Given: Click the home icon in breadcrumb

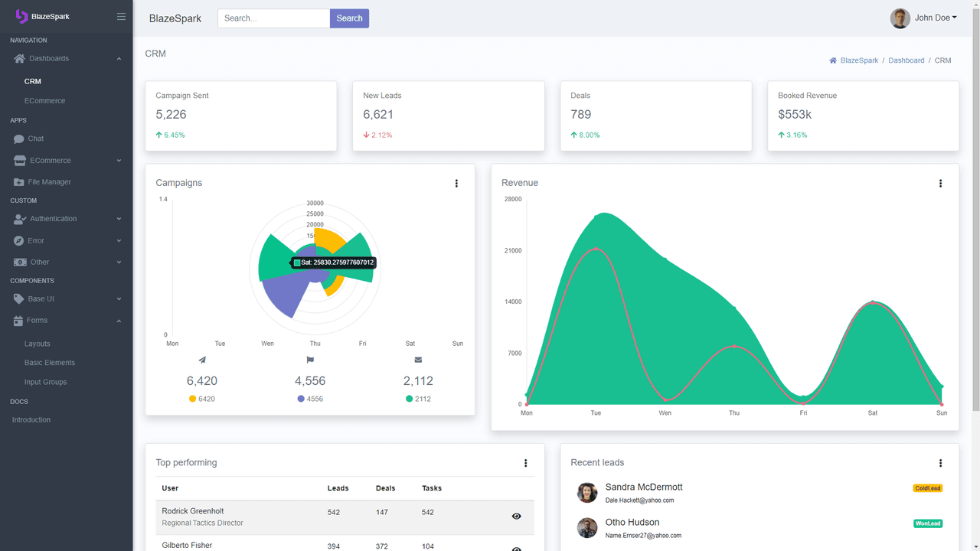Looking at the screenshot, I should (x=833, y=60).
